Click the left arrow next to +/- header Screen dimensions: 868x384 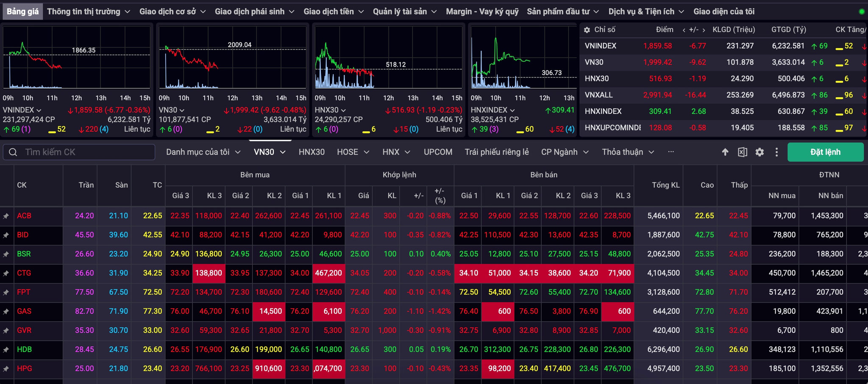pos(684,30)
